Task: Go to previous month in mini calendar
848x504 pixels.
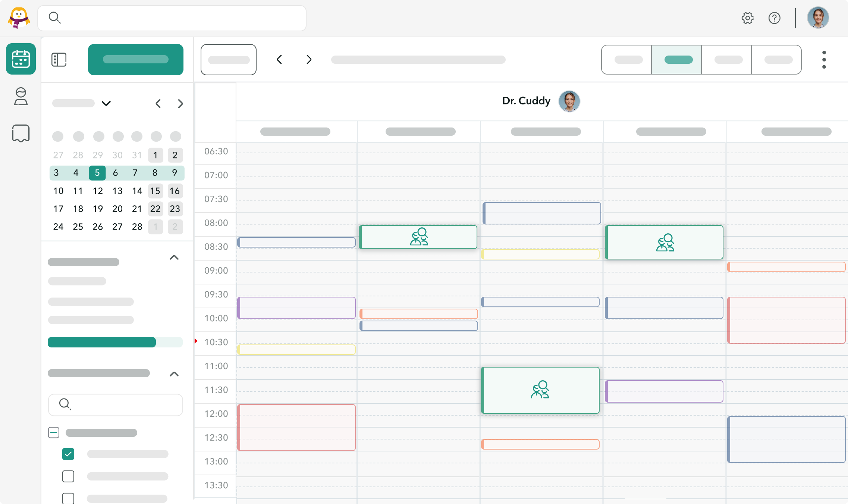Action: coord(158,104)
